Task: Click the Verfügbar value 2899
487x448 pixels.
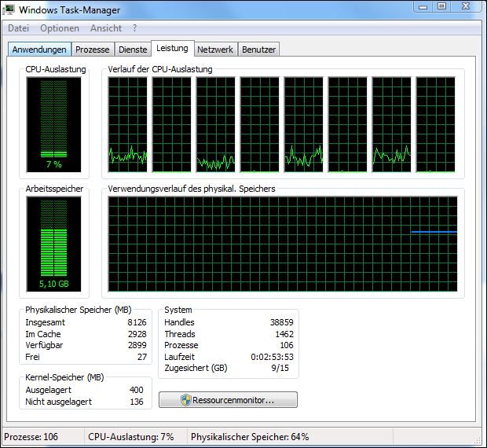Action: point(137,345)
